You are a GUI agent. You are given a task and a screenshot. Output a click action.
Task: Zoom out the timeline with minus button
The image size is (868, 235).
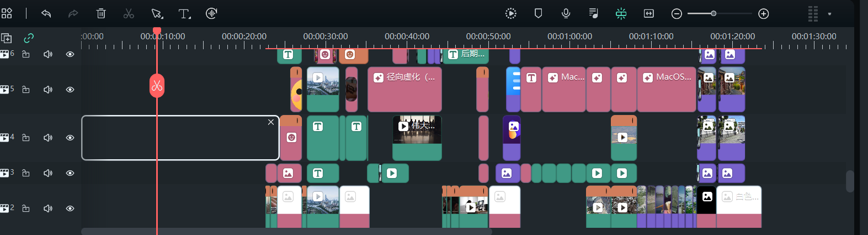click(x=677, y=13)
